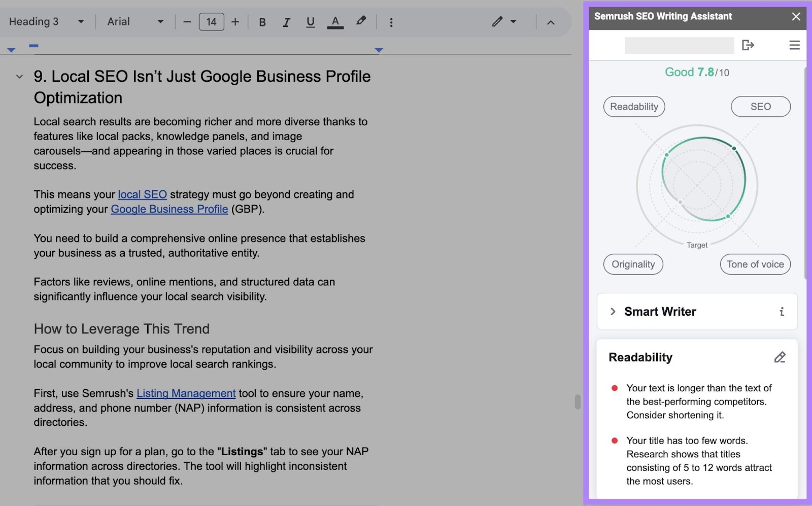
Task: Open the Google Business Profile link
Action: coord(169,209)
